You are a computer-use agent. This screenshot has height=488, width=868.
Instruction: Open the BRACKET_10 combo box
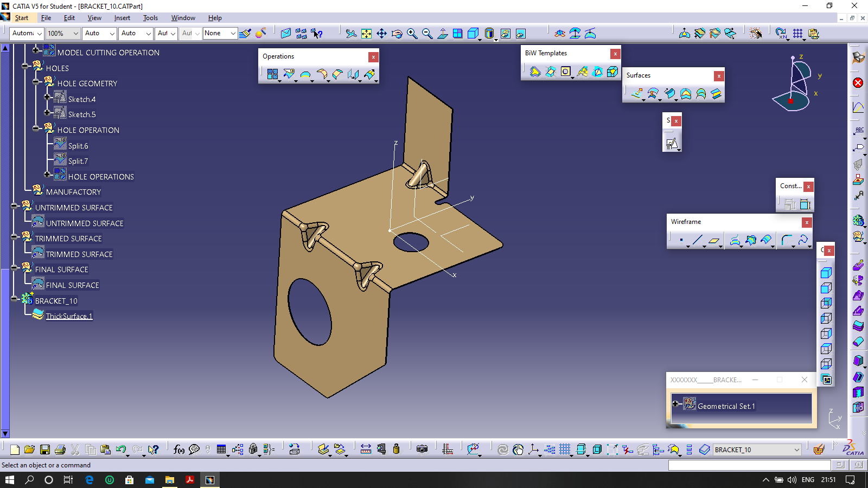coord(796,450)
